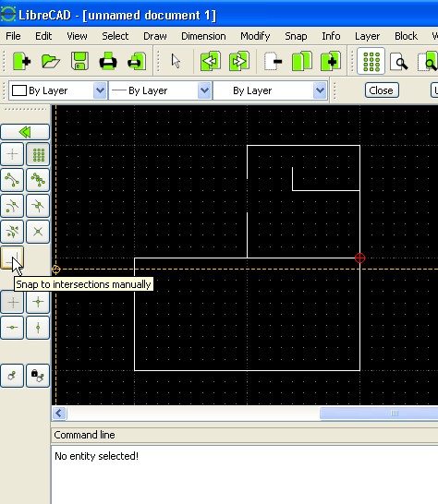Viewport: 438px width, 504px height.
Task: Create a new drawing with New icon
Action: [21, 61]
